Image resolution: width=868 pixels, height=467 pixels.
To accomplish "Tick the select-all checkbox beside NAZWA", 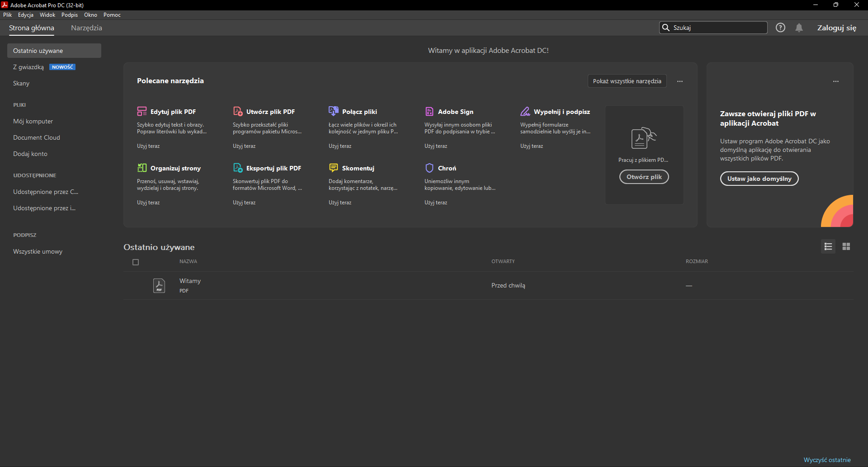I will tap(136, 262).
